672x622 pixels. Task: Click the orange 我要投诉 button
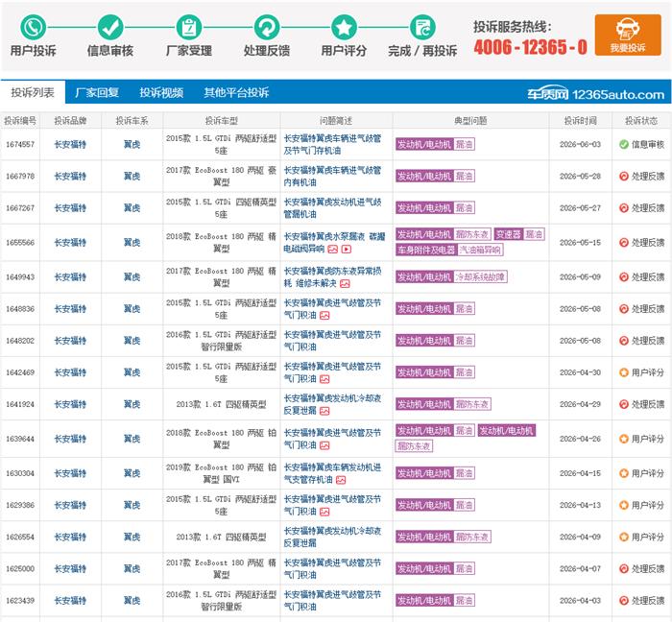coord(628,35)
